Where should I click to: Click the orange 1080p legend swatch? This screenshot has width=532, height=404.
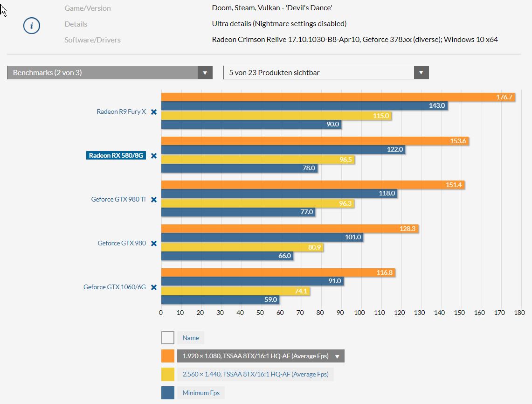click(x=167, y=356)
